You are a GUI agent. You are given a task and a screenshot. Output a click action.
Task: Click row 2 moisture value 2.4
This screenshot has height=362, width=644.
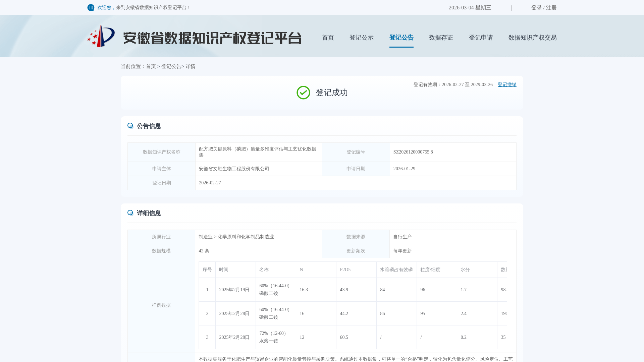463,314
